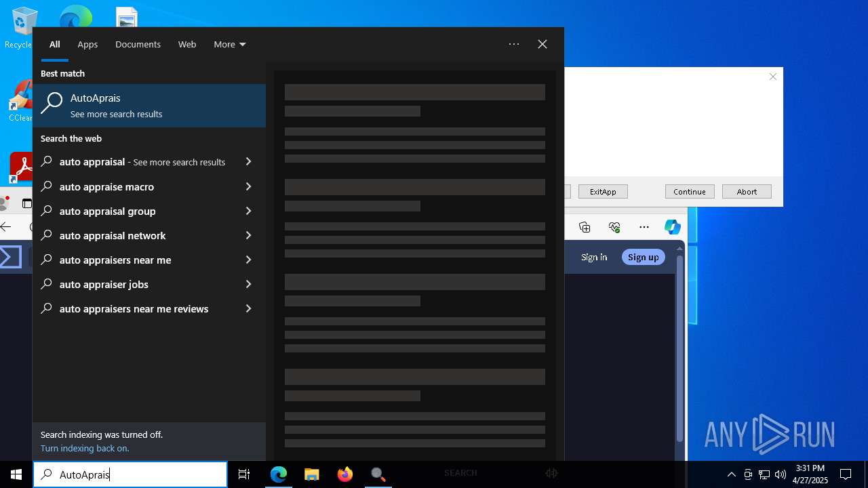Show hidden system tray icons
Image resolution: width=868 pixels, height=488 pixels.
click(731, 474)
